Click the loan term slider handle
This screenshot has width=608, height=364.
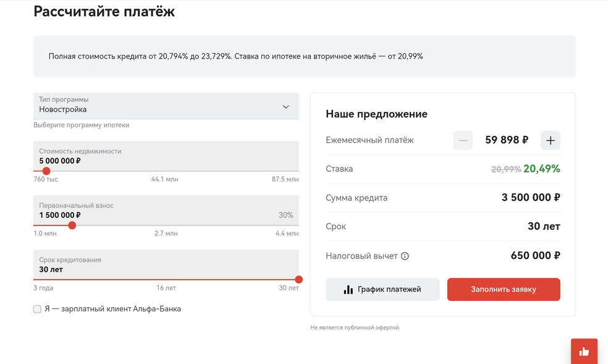click(x=299, y=280)
